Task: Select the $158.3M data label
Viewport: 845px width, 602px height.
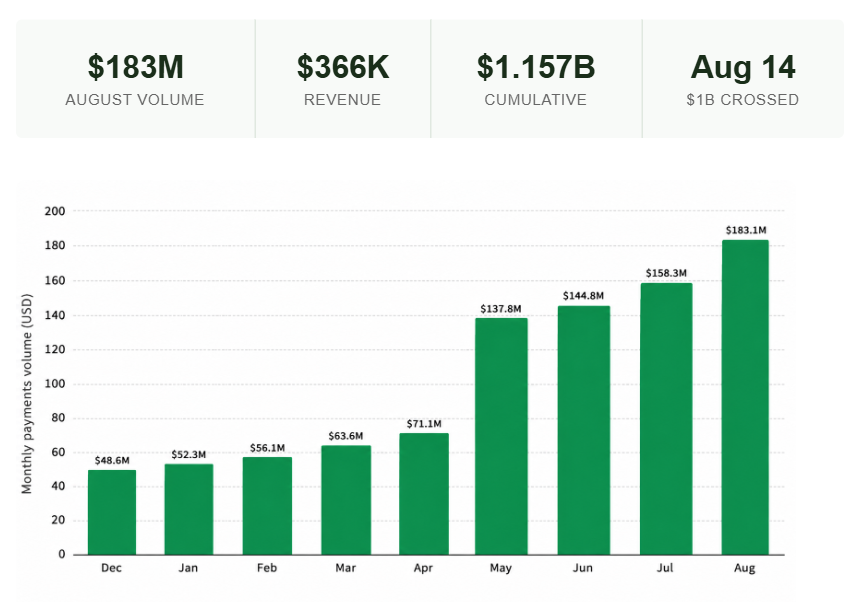Action: pos(666,273)
